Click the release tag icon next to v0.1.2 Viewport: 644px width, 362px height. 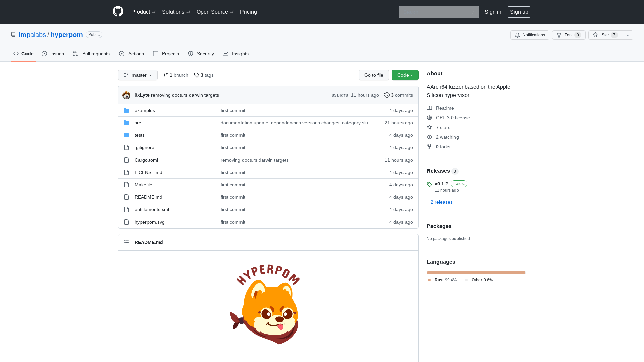point(429,184)
